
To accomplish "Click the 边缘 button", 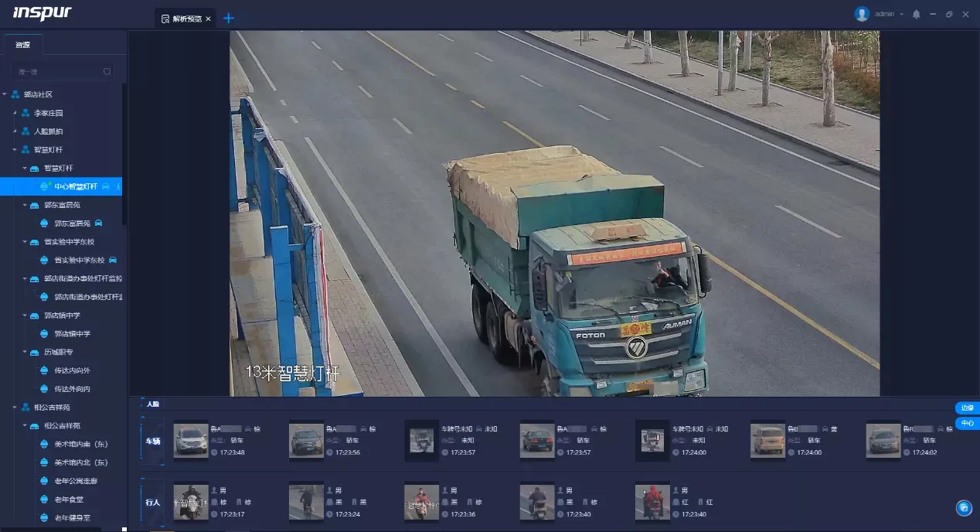I will [x=968, y=408].
